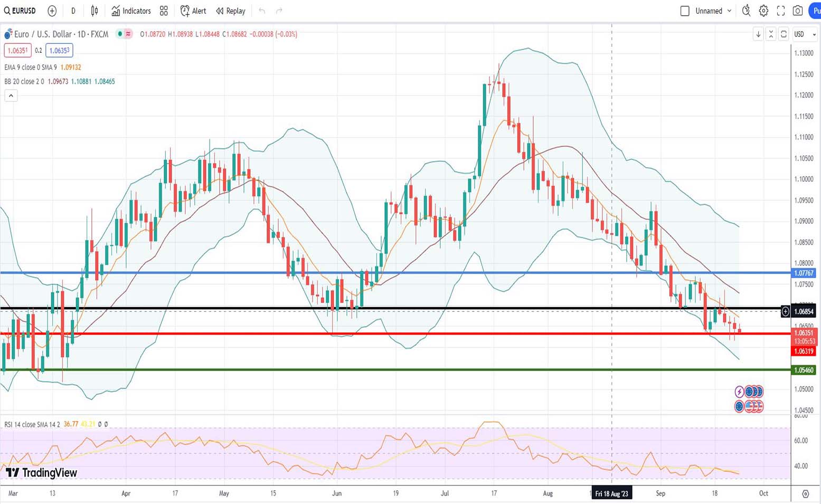
Task: Open the USD currency dropdown
Action: click(805, 34)
